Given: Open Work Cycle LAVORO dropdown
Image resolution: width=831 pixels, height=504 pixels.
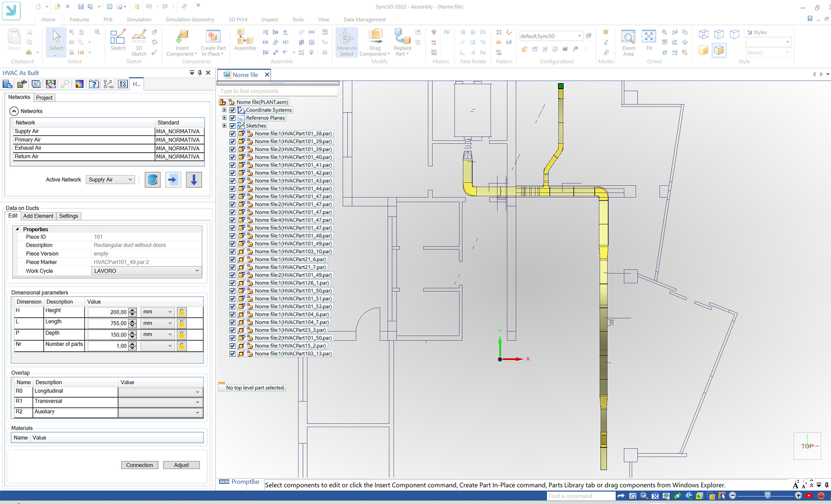Looking at the screenshot, I should 147,271.
